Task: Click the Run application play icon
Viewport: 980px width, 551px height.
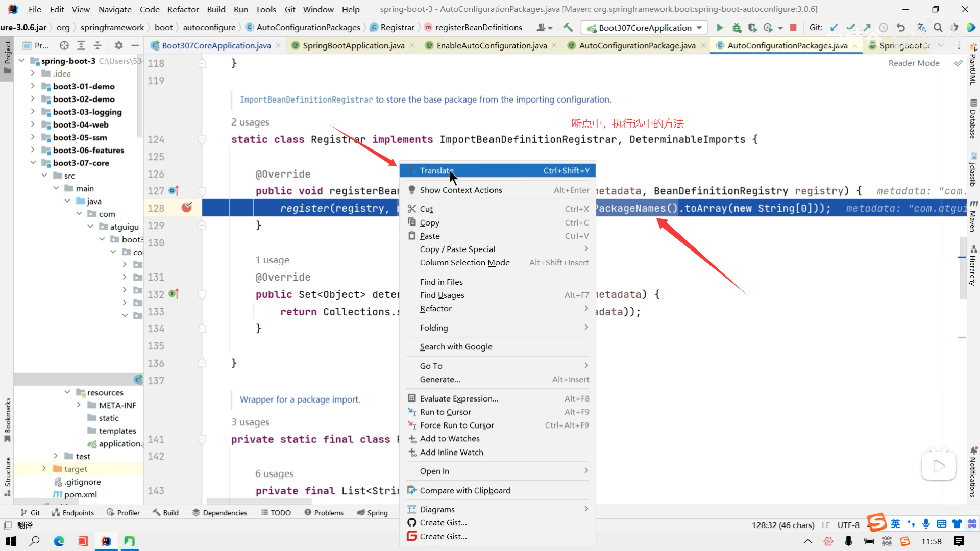Action: (x=720, y=28)
